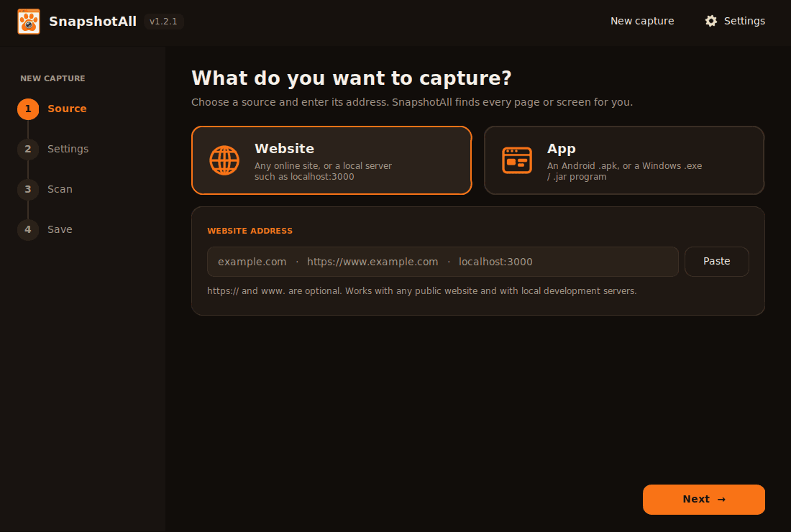Click the SnapshotAll app title text
This screenshot has height=532, width=791.
93,21
